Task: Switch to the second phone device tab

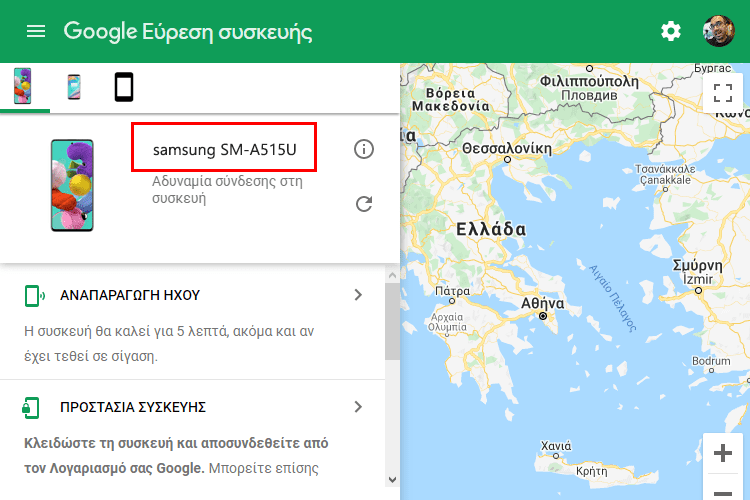Action: pyautogui.click(x=74, y=87)
